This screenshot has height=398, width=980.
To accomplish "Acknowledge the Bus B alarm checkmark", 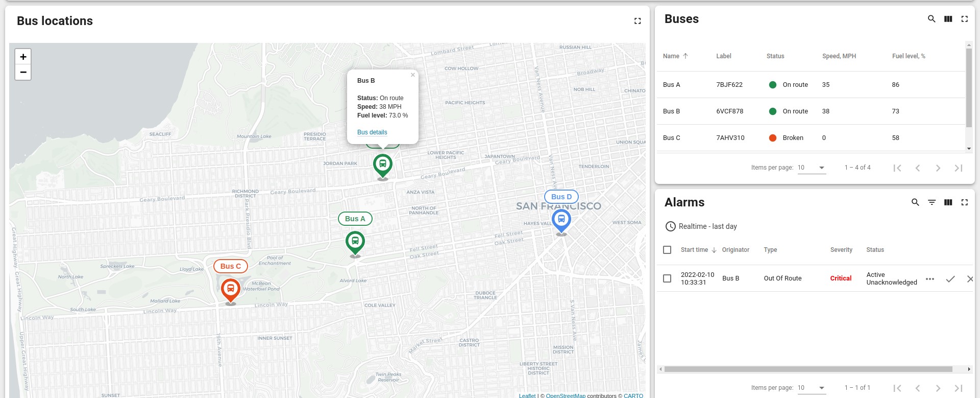I will [x=950, y=279].
